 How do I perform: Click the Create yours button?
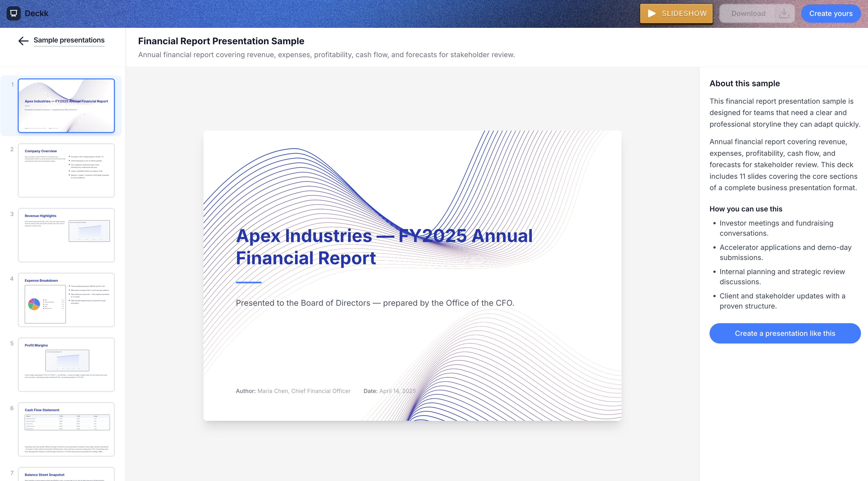point(831,13)
